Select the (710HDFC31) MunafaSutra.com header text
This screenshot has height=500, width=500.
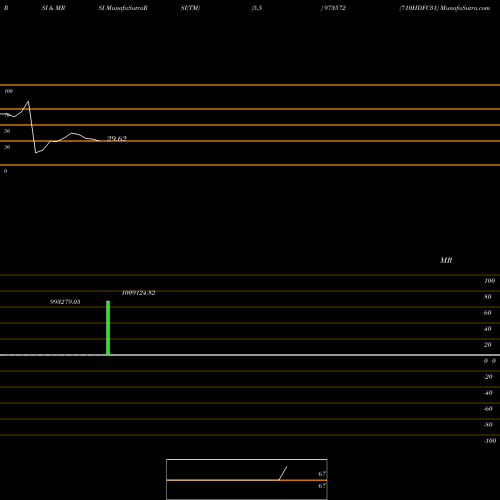click(445, 8)
